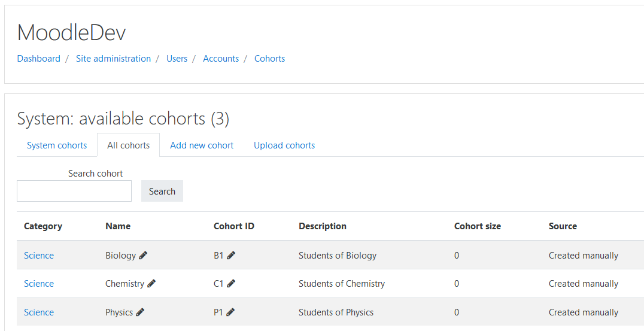Select the All cohorts tab
This screenshot has height=331, width=644.
click(x=129, y=145)
